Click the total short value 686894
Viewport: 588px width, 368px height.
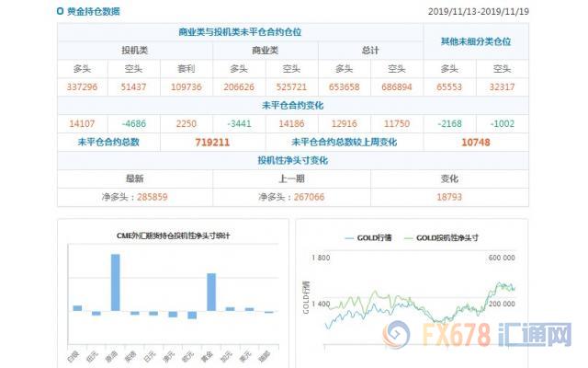[397, 87]
